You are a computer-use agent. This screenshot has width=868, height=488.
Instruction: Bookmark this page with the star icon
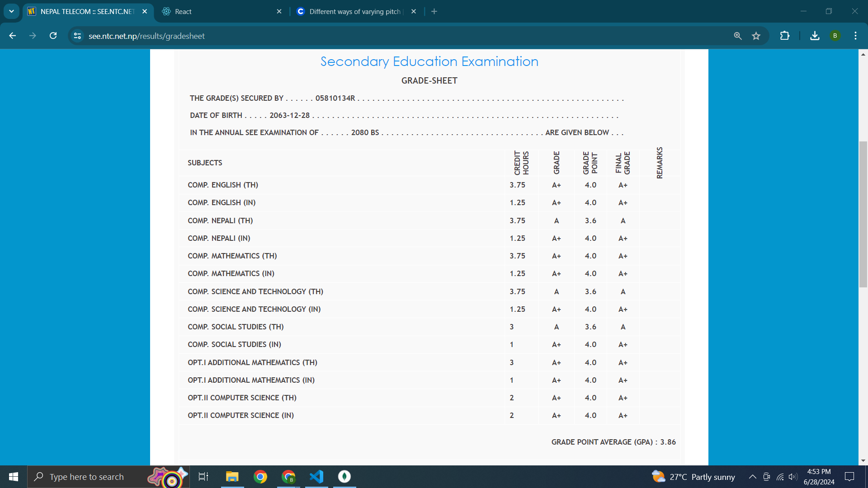(x=756, y=36)
